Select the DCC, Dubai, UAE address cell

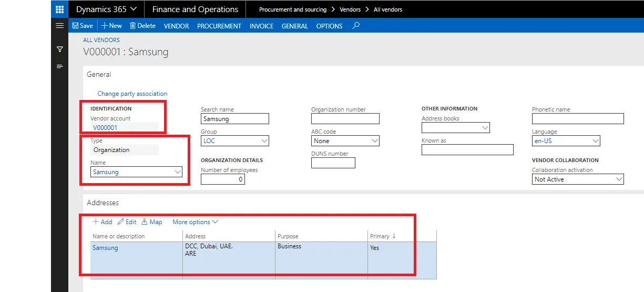pos(229,260)
